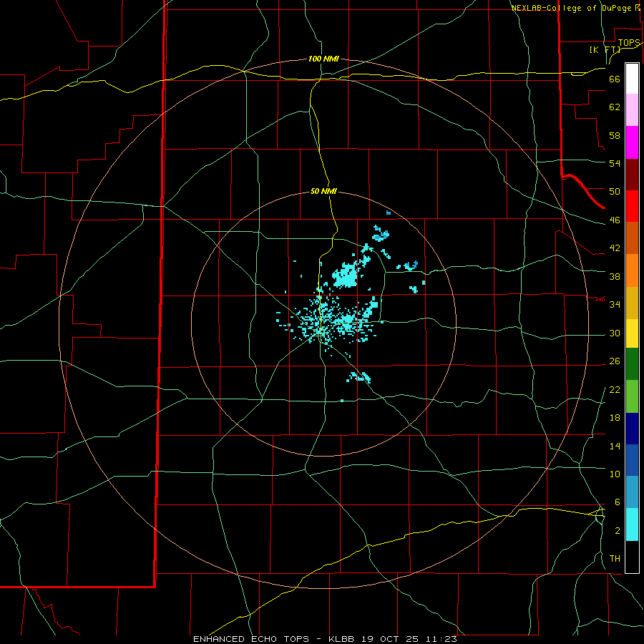Click the "19 OCT 25" date in the footer
The image size is (644, 644).
pyautogui.click(x=390, y=639)
